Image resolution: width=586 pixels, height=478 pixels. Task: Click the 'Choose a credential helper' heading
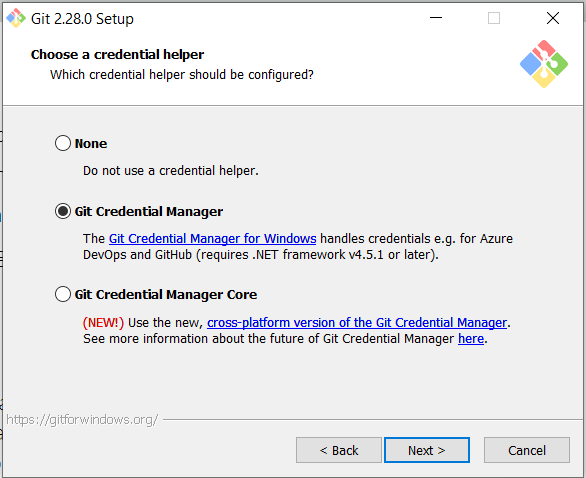tap(117, 55)
